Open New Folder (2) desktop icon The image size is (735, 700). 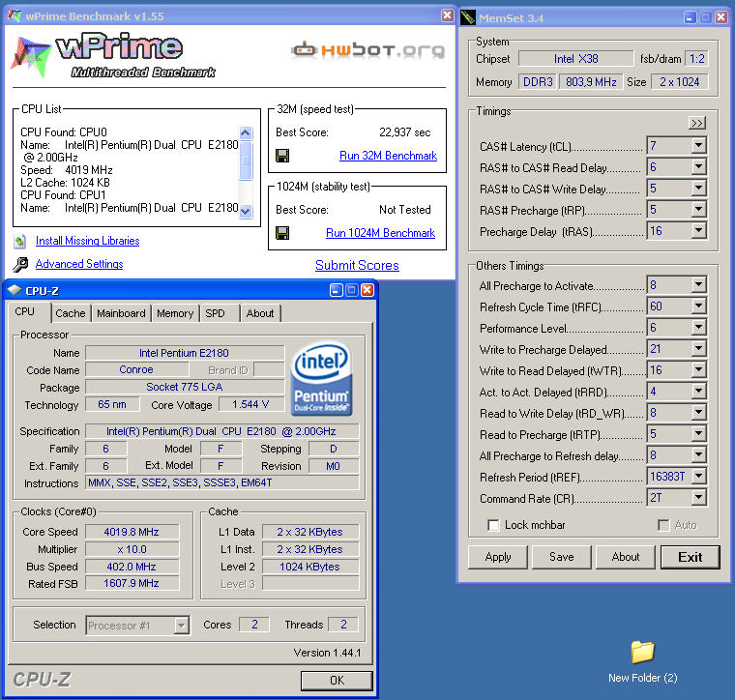pyautogui.click(x=643, y=660)
